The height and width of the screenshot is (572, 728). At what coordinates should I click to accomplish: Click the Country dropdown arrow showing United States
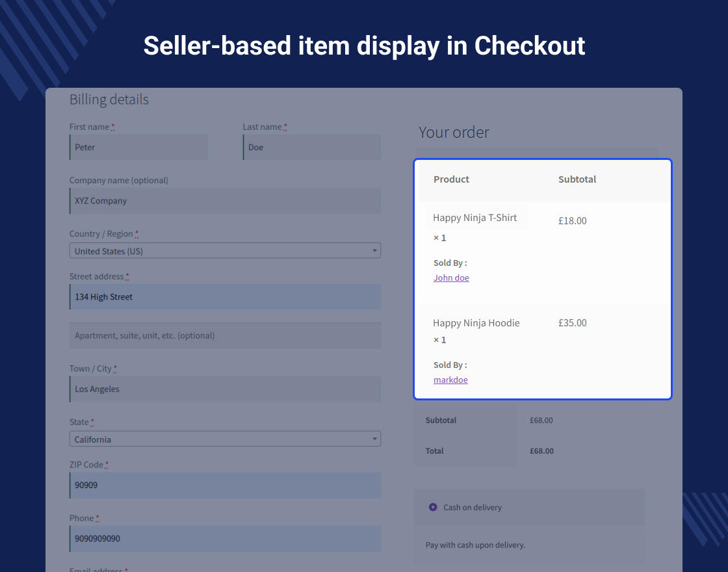(x=374, y=250)
